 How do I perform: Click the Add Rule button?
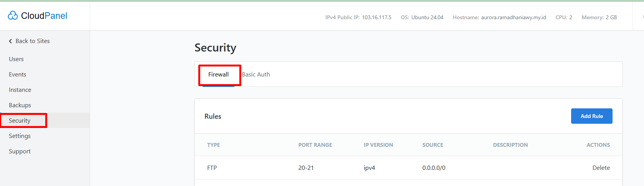[x=591, y=116]
